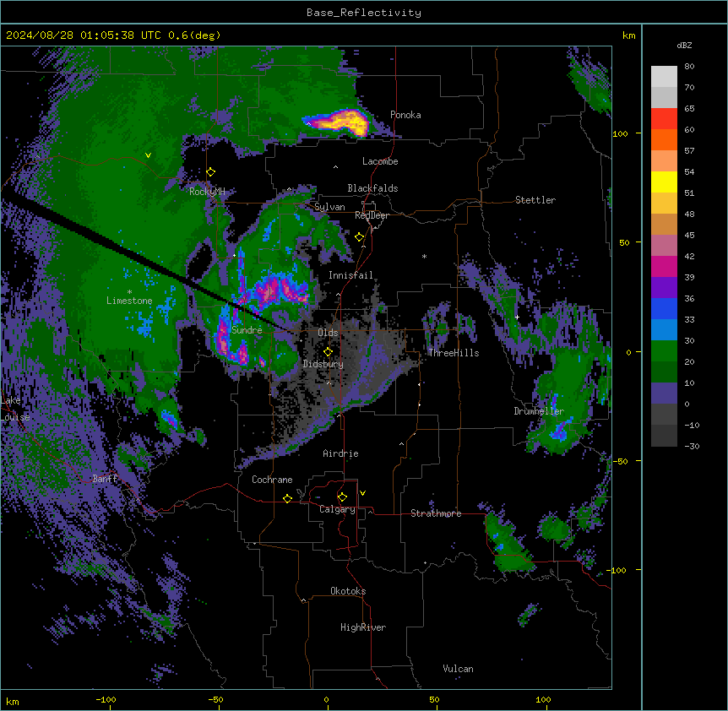The image size is (728, 711).
Task: Click the Cochrane town label
Action: (x=272, y=480)
